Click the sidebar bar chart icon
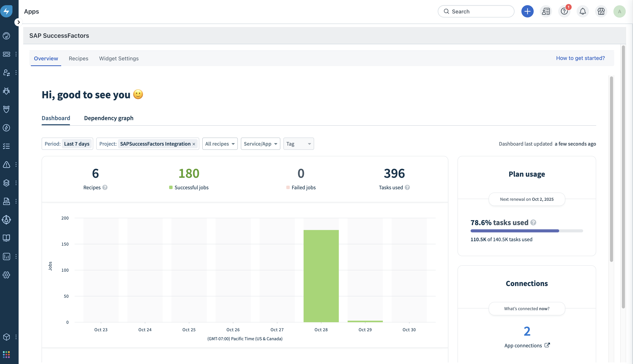 [7, 256]
